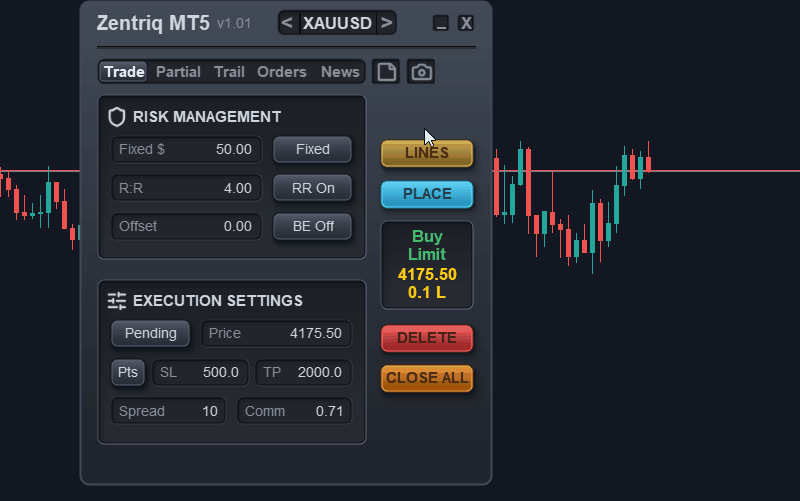Edit the Comm commission field
800x501 pixels.
tap(294, 411)
